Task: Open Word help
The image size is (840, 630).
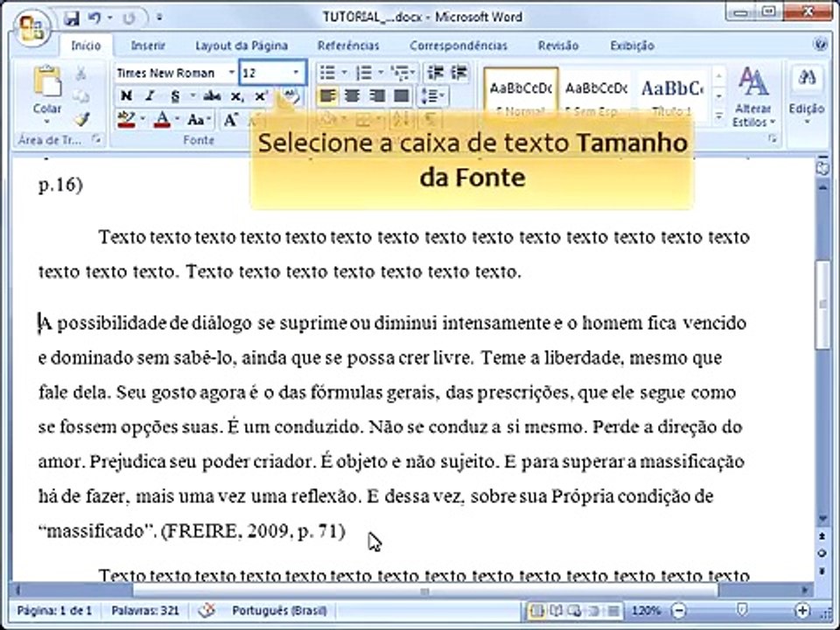Action: pos(820,44)
